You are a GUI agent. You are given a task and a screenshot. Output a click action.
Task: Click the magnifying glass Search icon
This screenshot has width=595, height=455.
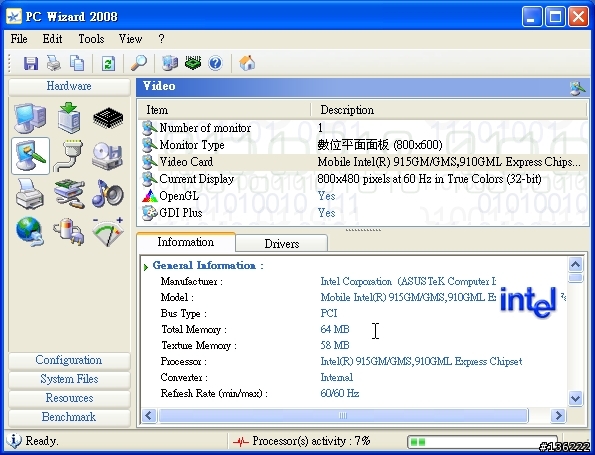tap(139, 63)
